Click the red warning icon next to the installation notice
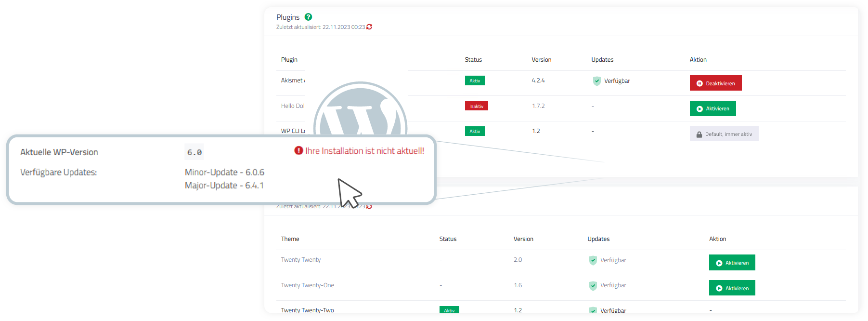Viewport: 868px width, 321px height. click(x=298, y=150)
